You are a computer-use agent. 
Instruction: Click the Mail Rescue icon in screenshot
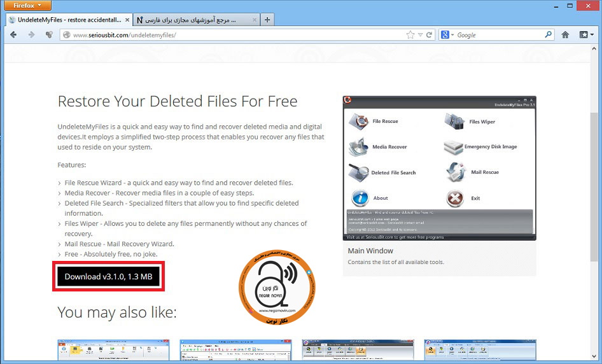pos(456,172)
